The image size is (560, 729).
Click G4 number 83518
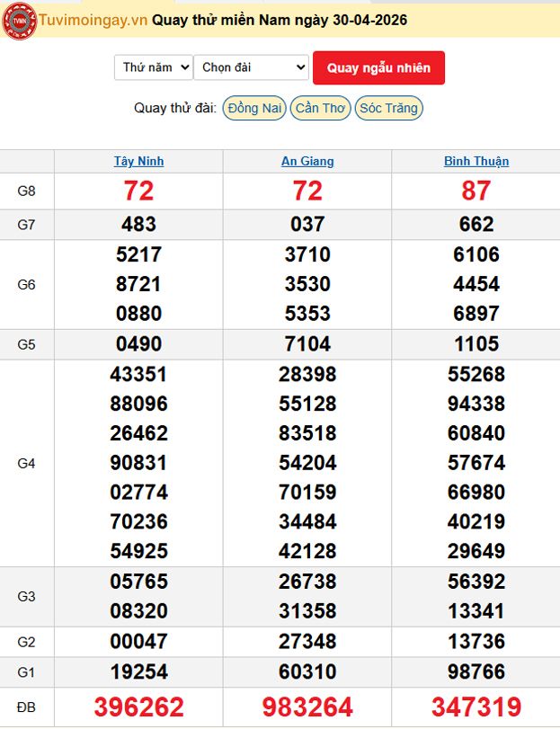click(x=307, y=434)
